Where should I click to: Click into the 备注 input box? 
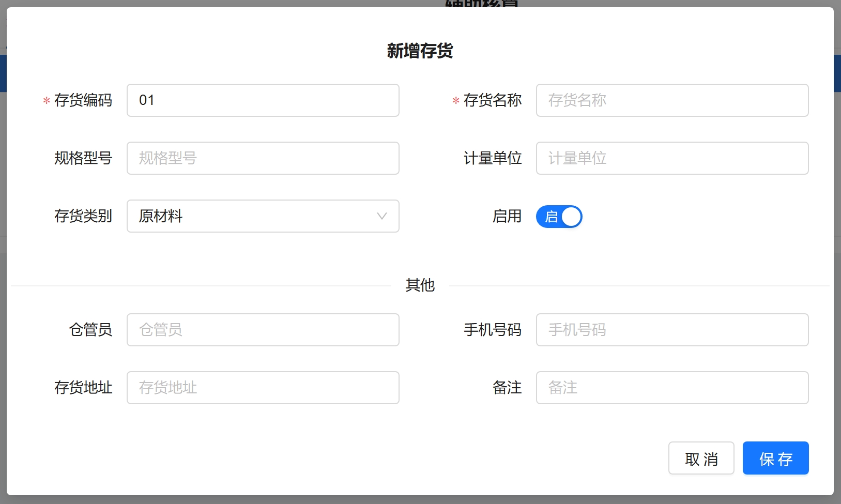(x=672, y=388)
